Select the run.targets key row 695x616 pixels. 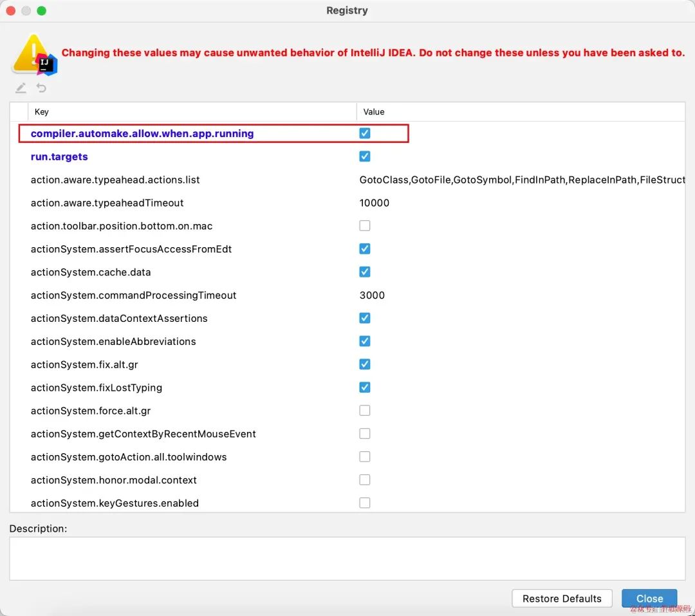pyautogui.click(x=59, y=156)
